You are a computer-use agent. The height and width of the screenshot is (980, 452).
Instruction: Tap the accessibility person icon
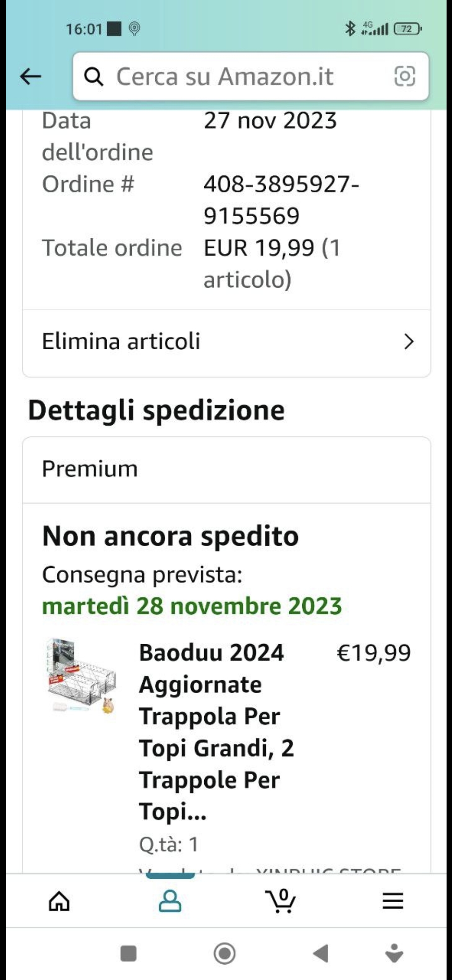pyautogui.click(x=394, y=954)
